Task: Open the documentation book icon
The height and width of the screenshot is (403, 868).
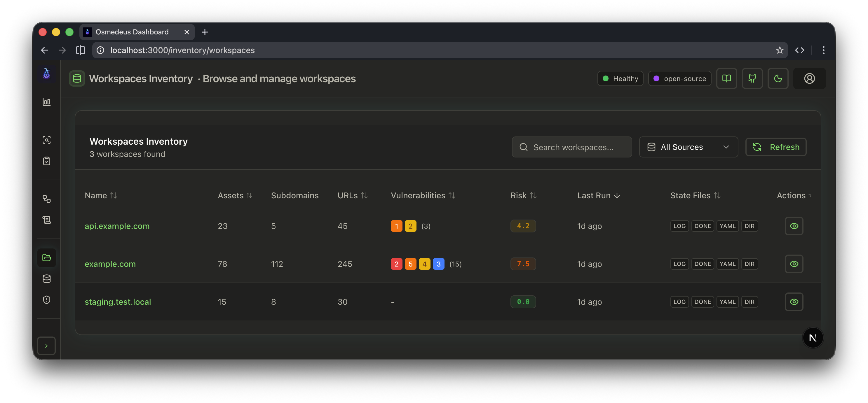Action: click(726, 78)
